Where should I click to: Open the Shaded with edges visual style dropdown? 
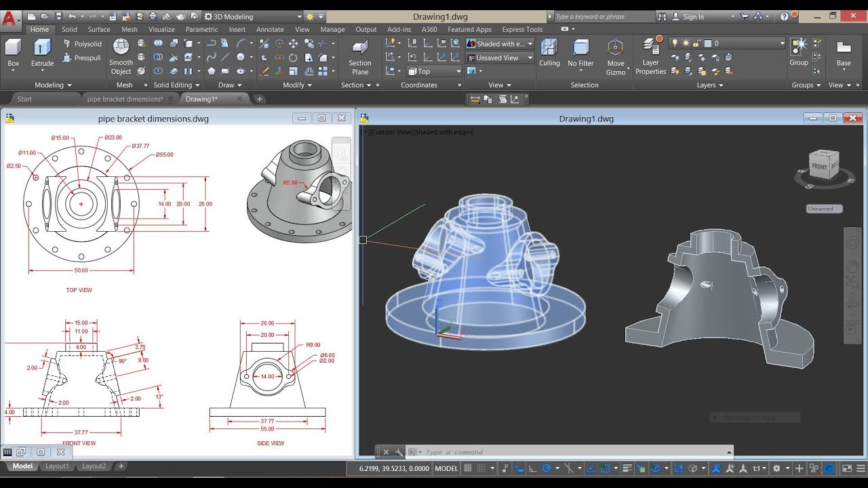[500, 43]
